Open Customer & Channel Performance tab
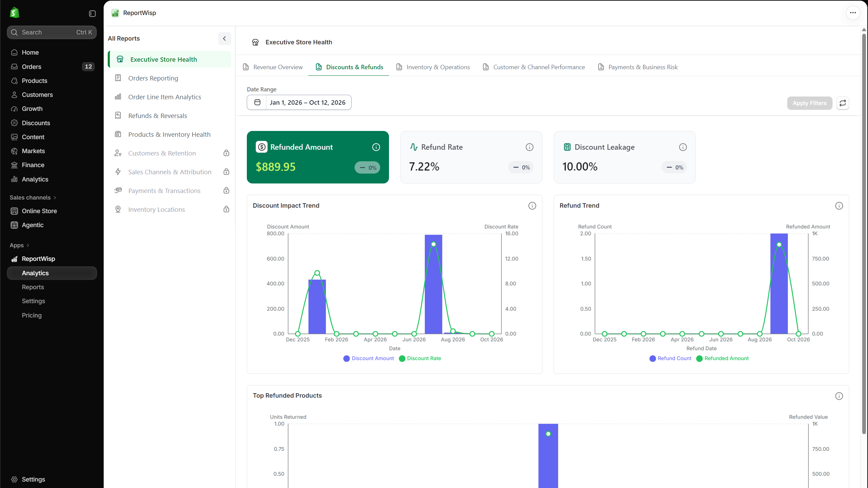Image resolution: width=868 pixels, height=488 pixels. tap(534, 67)
